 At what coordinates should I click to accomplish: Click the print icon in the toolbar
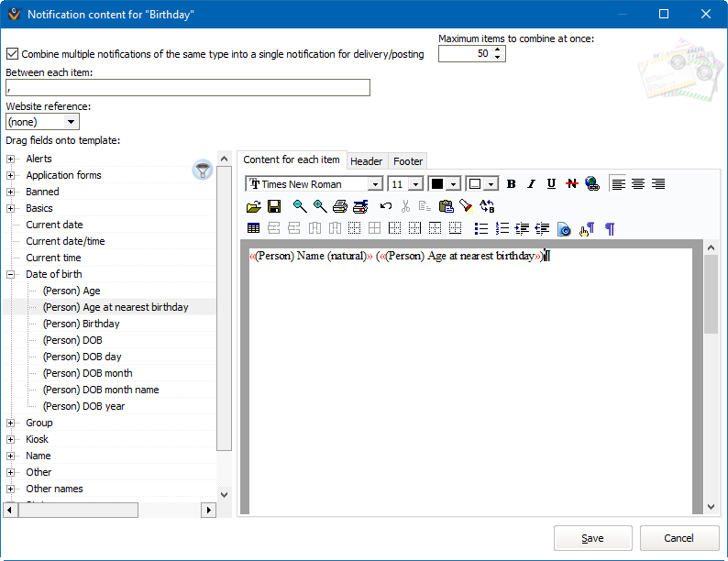coord(340,206)
